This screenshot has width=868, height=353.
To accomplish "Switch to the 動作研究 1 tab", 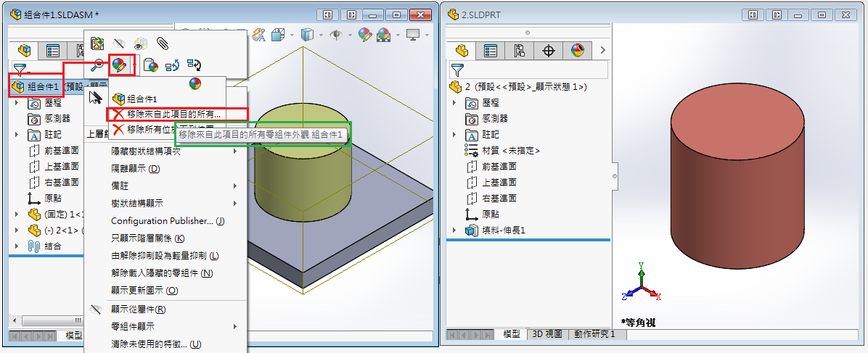I will (595, 334).
